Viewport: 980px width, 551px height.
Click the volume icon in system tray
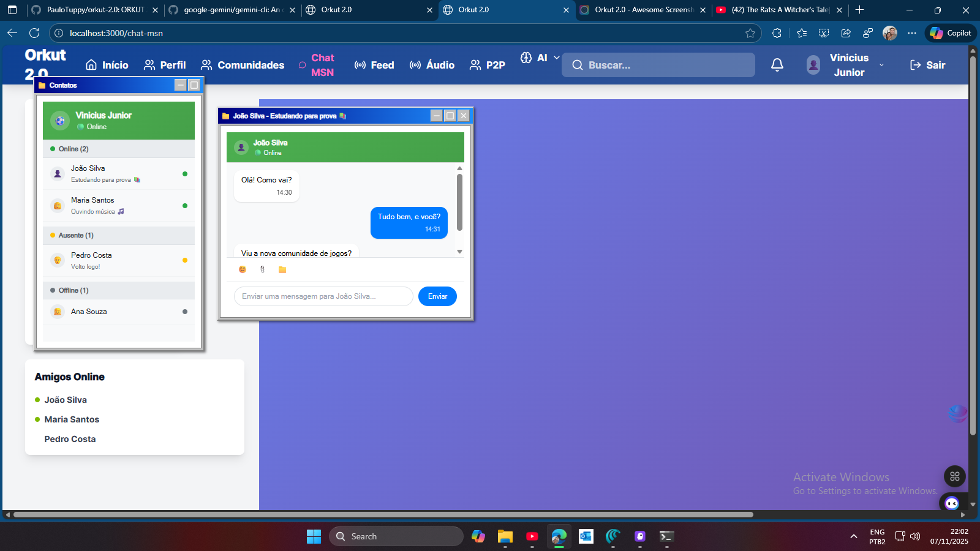(915, 536)
